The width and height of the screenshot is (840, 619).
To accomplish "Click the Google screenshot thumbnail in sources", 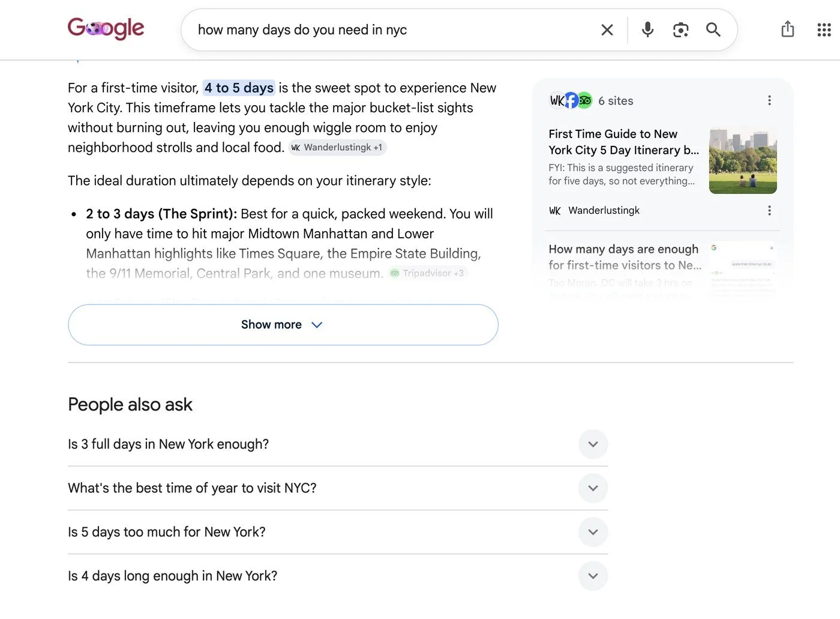I will pyautogui.click(x=743, y=269).
